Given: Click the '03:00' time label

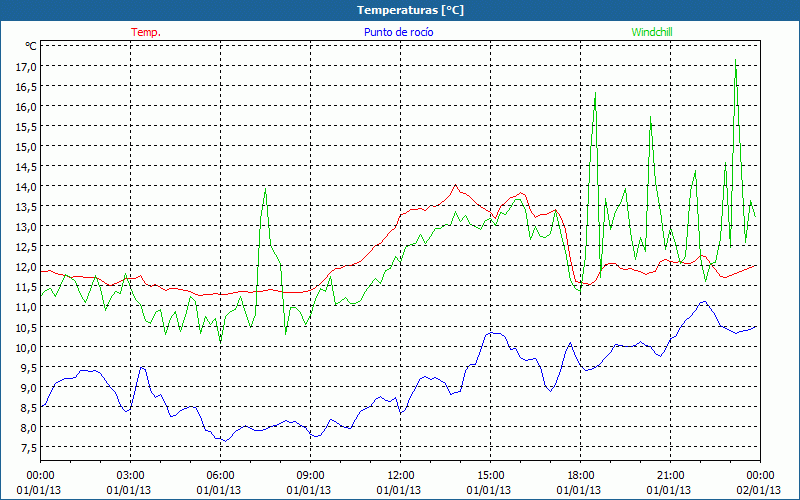Looking at the screenshot, I should 131,476.
